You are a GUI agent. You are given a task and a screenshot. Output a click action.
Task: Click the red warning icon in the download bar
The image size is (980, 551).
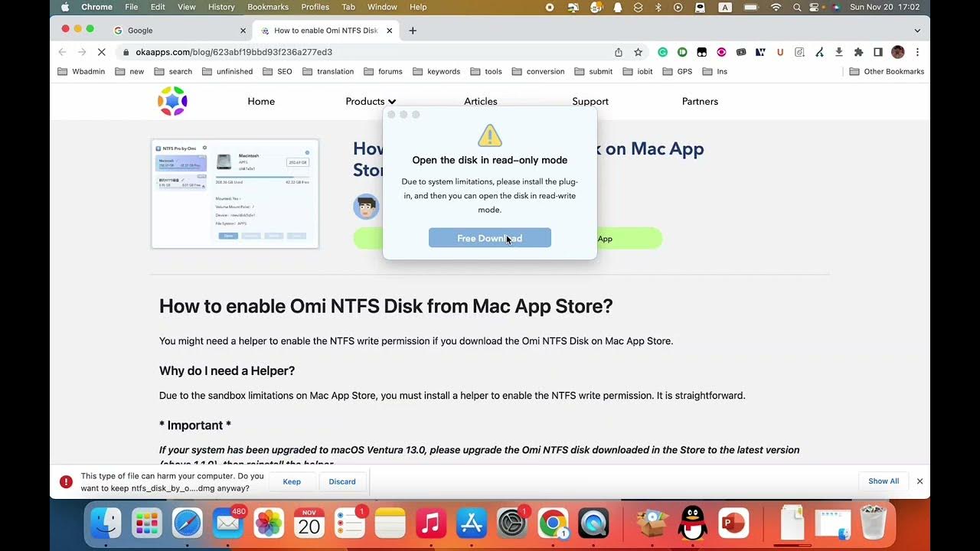[x=66, y=481]
